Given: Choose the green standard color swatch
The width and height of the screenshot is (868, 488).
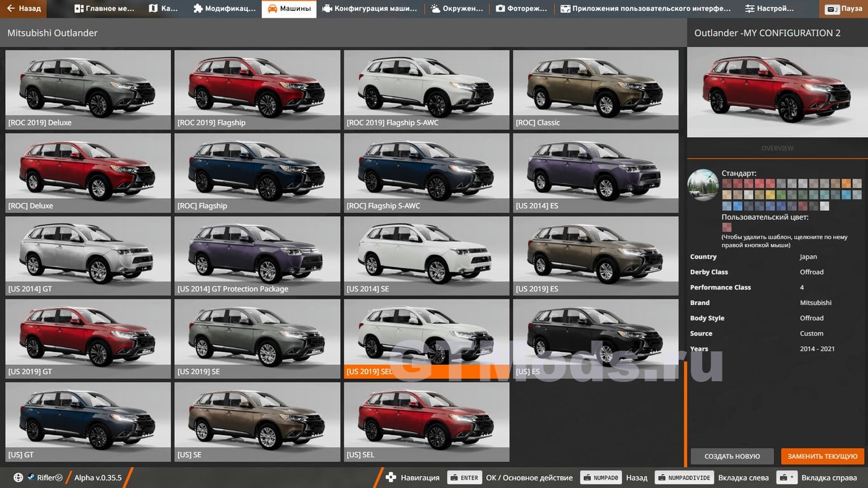Looking at the screenshot, I should click(781, 194).
